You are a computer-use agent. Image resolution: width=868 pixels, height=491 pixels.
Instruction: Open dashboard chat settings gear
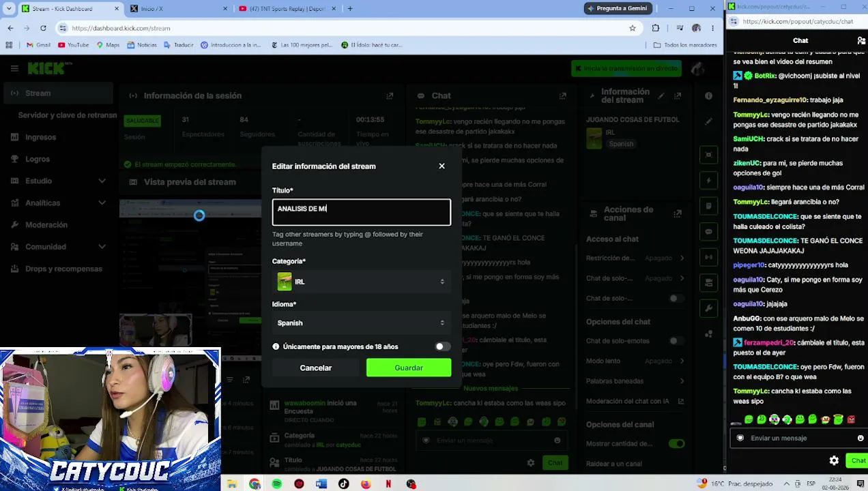[530, 462]
